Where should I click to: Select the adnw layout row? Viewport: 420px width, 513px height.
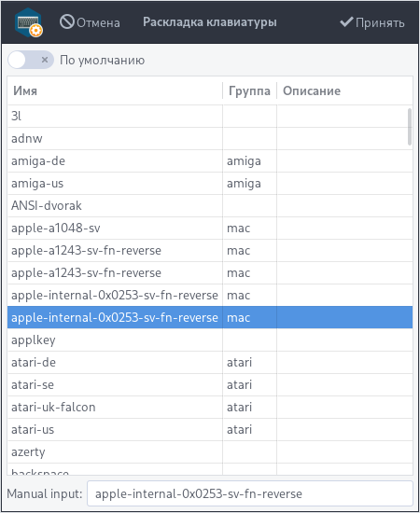pyautogui.click(x=210, y=139)
